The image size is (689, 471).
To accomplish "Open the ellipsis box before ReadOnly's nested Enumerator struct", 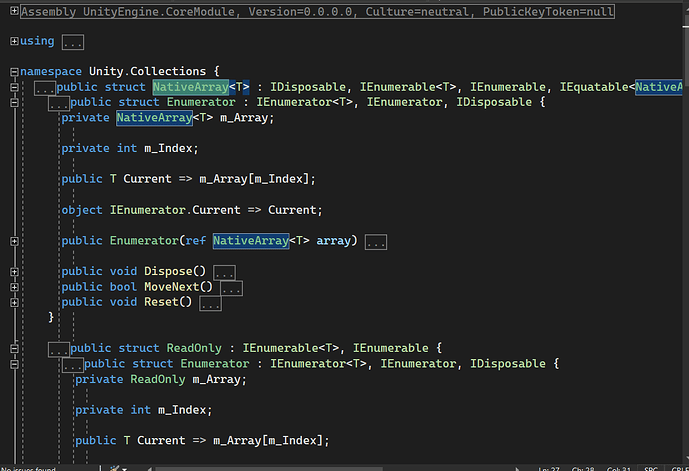I will 73,365.
